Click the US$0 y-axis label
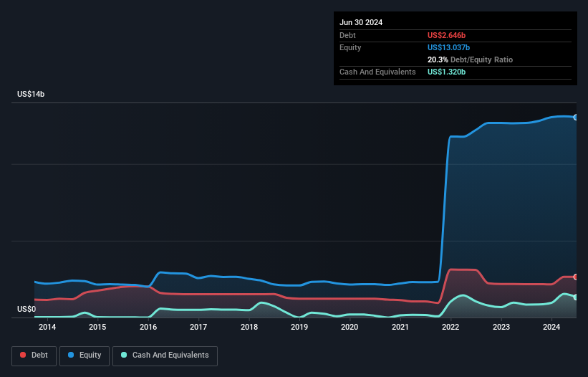This screenshot has width=588, height=377. 26,309
